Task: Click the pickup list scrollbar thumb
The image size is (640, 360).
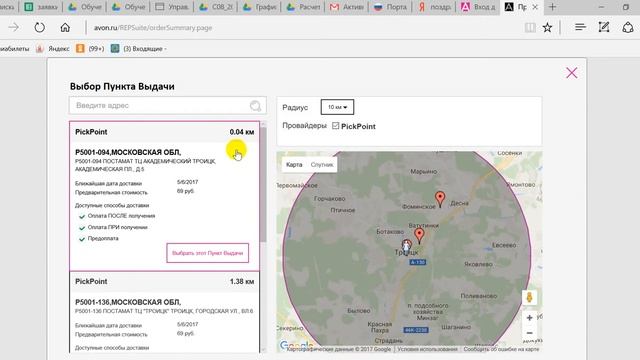Action: pos(263,184)
